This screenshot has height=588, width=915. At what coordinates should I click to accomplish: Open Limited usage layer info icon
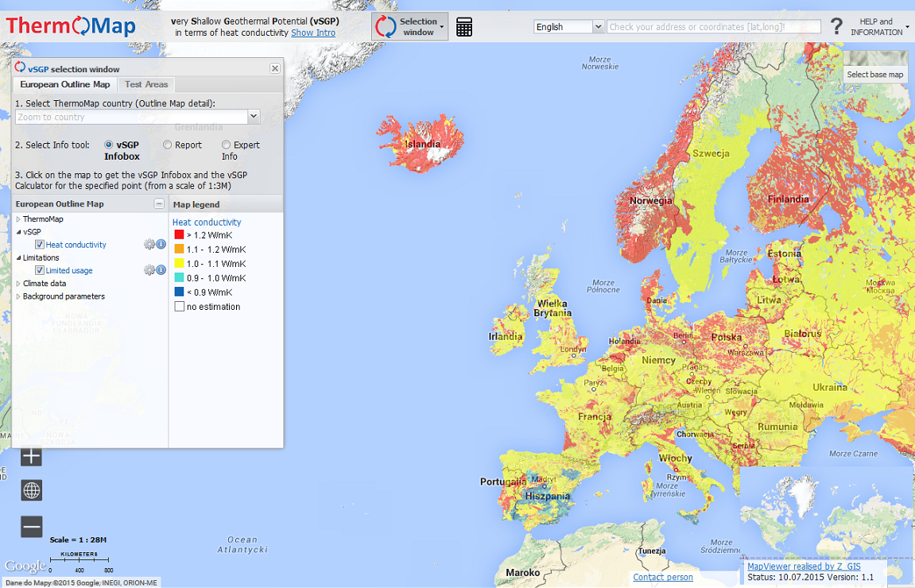161,270
